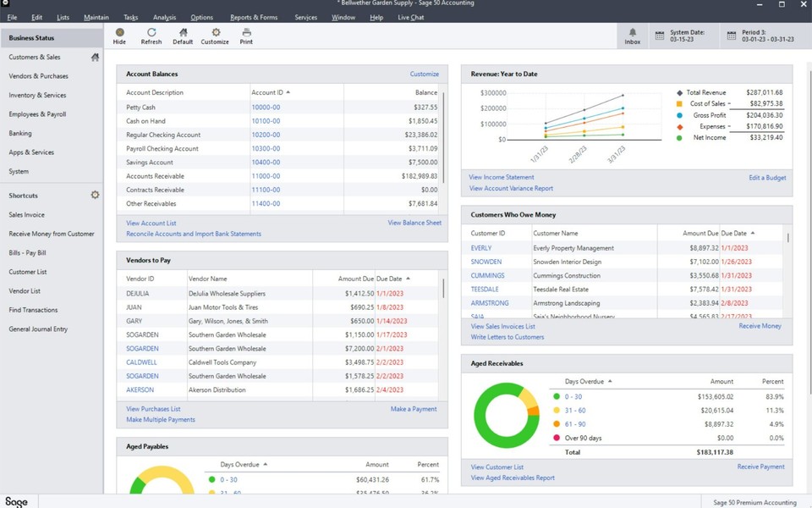Hide the Business Status toolbar panel
Image resolution: width=812 pixels, height=508 pixels.
point(119,35)
